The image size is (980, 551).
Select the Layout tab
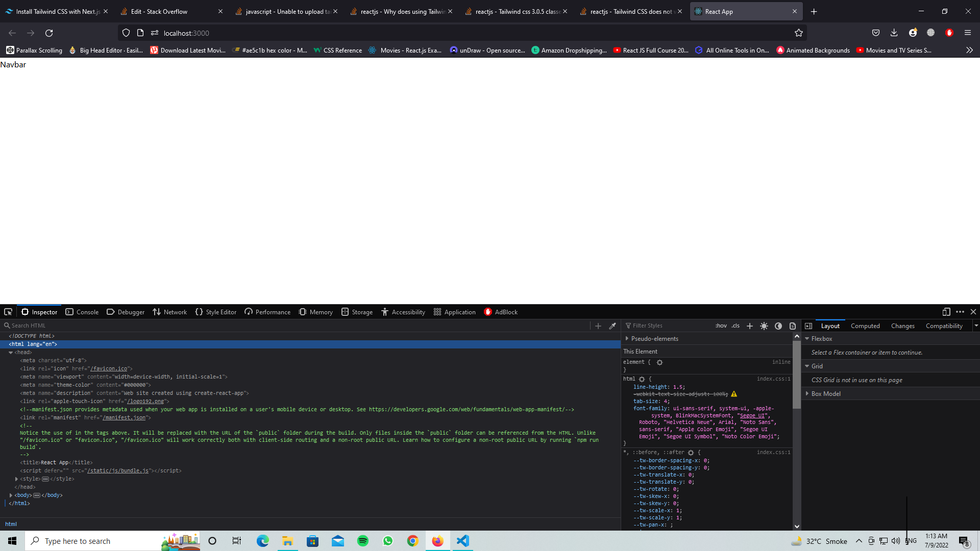point(830,325)
